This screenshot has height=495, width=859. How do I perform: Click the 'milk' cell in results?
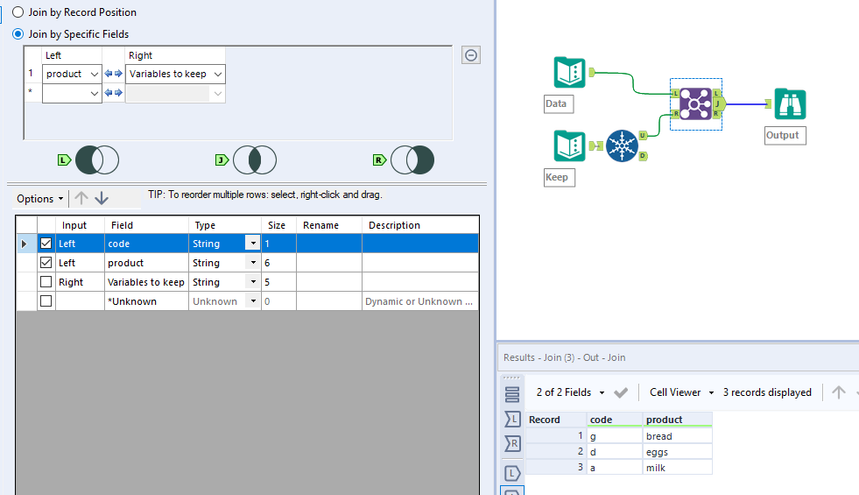[x=677, y=468]
